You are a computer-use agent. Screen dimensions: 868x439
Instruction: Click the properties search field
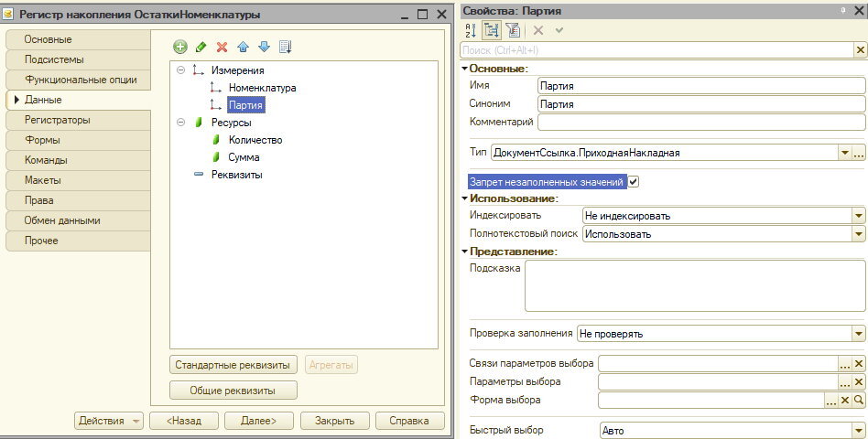pyautogui.click(x=657, y=50)
